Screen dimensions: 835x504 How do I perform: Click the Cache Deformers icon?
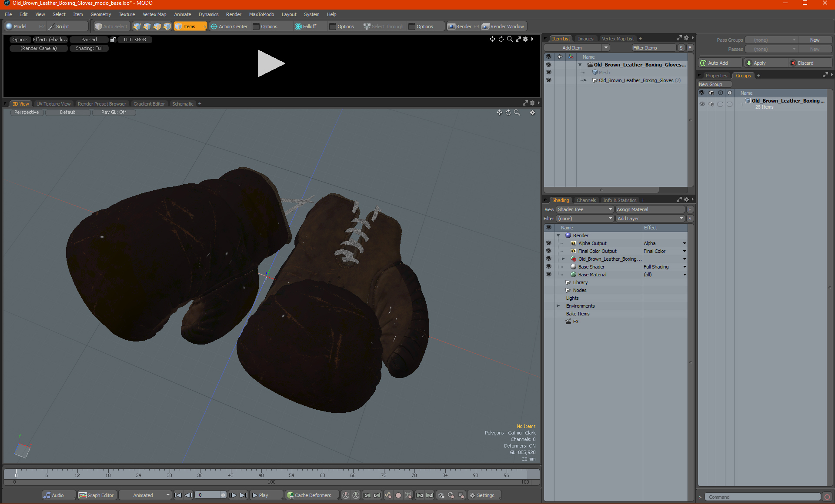coord(290,495)
